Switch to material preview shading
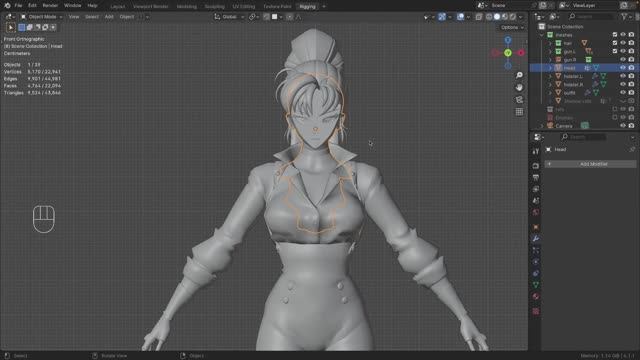640x360 pixels. 505,17
